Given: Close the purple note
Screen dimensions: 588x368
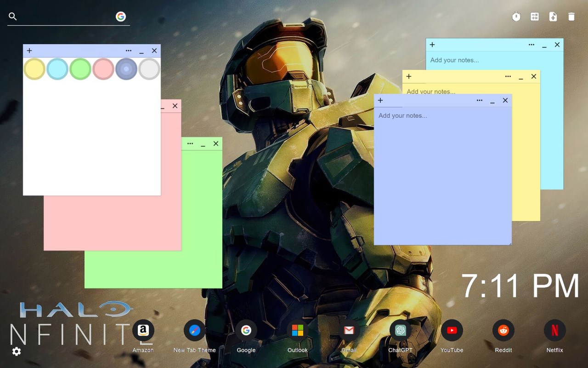Looking at the screenshot, I should (505, 100).
